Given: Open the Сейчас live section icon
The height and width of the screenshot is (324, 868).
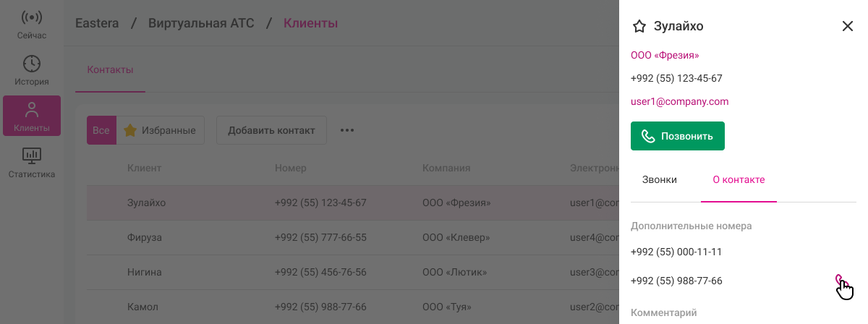Looking at the screenshot, I should [x=32, y=19].
